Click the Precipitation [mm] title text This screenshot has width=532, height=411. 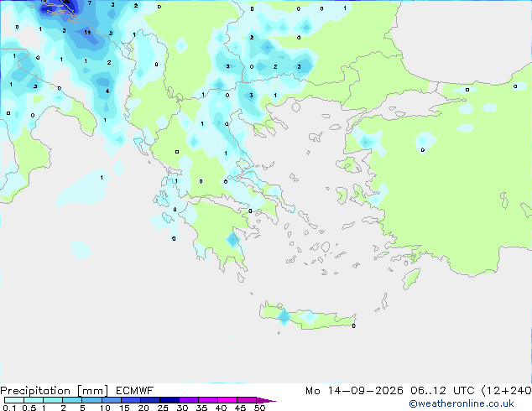pyautogui.click(x=55, y=391)
